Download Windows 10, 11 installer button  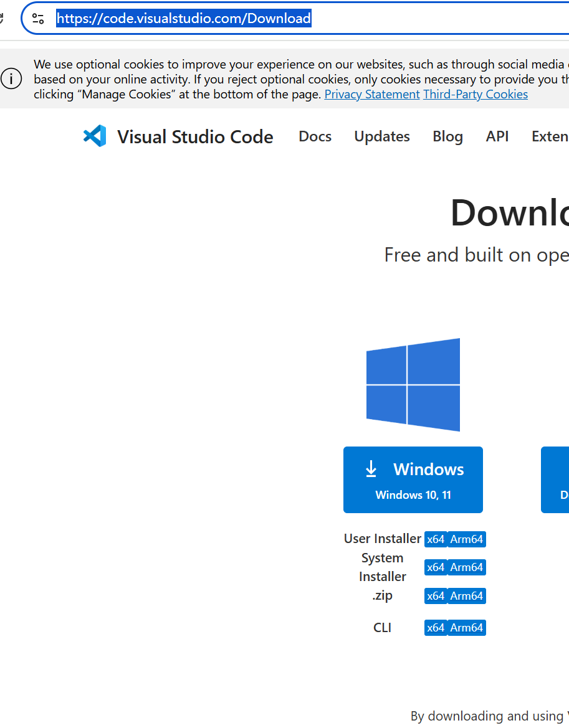[413, 480]
